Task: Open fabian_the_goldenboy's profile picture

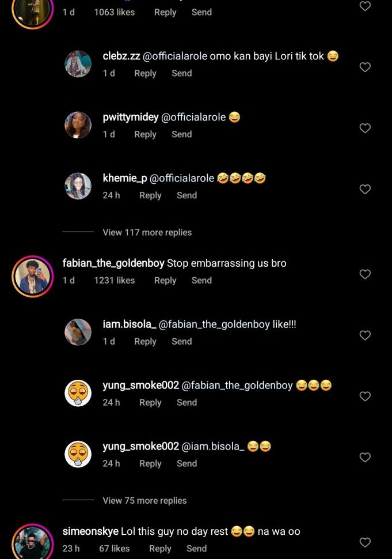Action: coord(32,275)
